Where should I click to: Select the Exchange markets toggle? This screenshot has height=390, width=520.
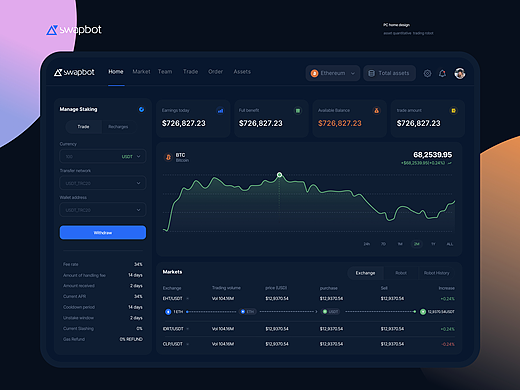point(365,273)
